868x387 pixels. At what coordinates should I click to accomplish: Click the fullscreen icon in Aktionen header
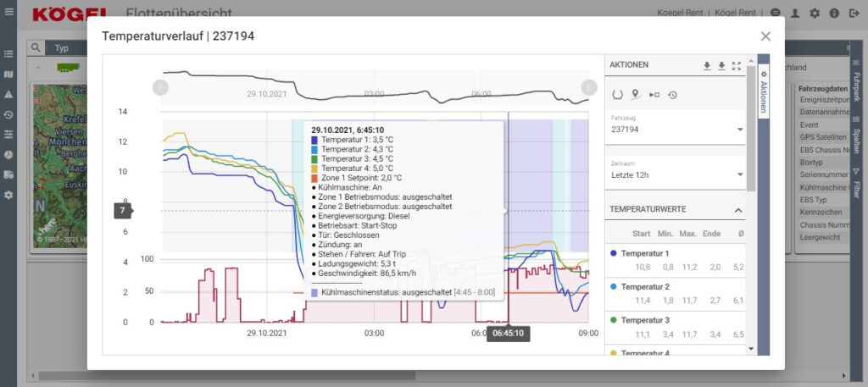point(736,66)
